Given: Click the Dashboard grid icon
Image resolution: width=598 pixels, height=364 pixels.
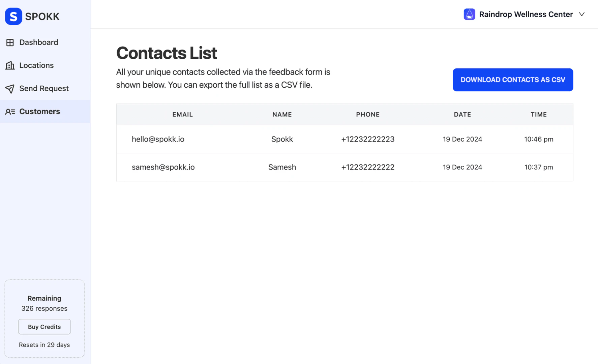Looking at the screenshot, I should [10, 42].
